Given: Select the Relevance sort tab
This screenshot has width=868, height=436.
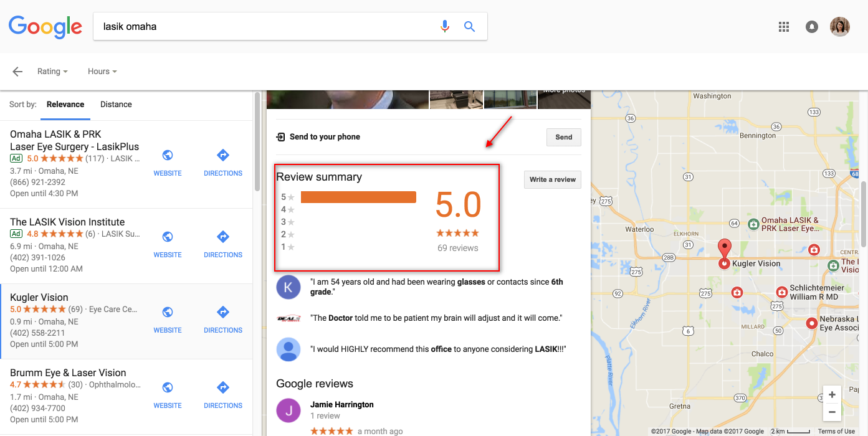Looking at the screenshot, I should tap(65, 105).
